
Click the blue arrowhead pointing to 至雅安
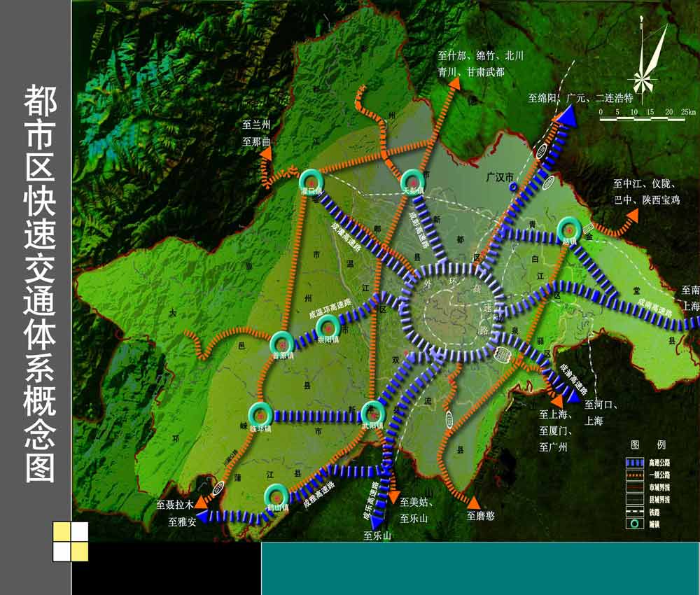click(x=202, y=517)
